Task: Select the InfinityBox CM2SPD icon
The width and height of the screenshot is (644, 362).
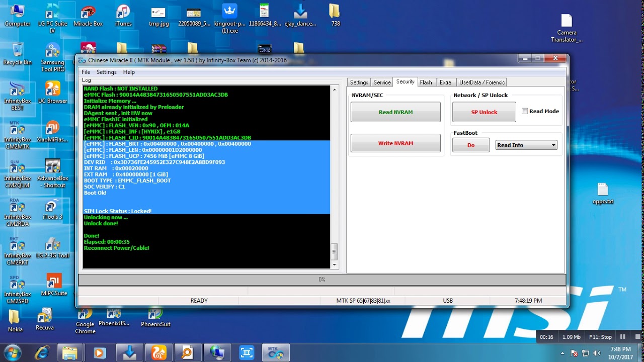Action: click(x=17, y=290)
